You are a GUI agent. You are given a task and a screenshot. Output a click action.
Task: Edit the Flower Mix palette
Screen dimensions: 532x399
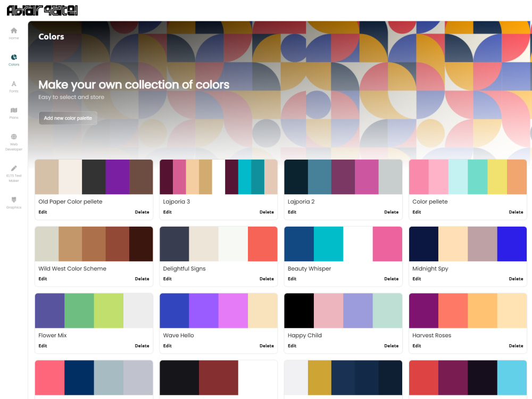click(x=43, y=346)
